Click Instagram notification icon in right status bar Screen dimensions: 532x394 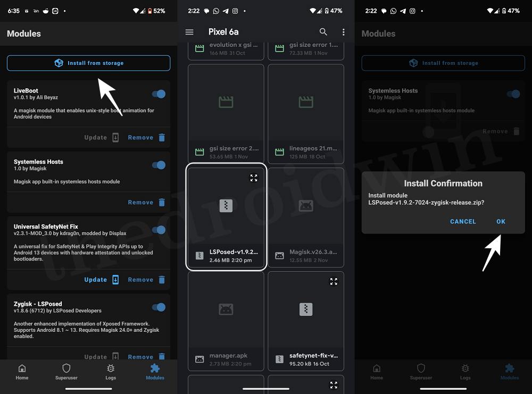pos(412,11)
